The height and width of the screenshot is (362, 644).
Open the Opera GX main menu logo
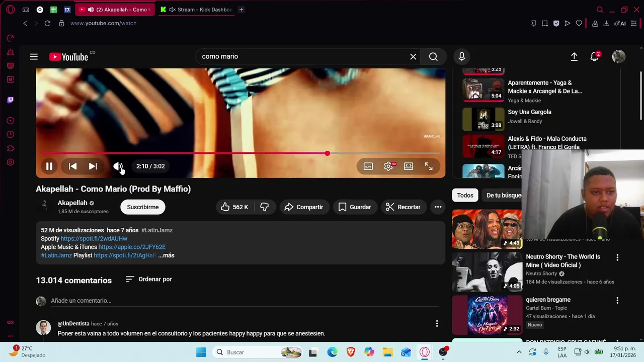[x=10, y=10]
